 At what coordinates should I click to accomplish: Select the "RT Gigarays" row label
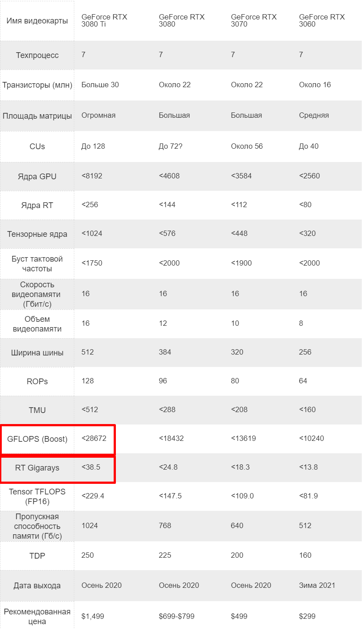point(37,468)
